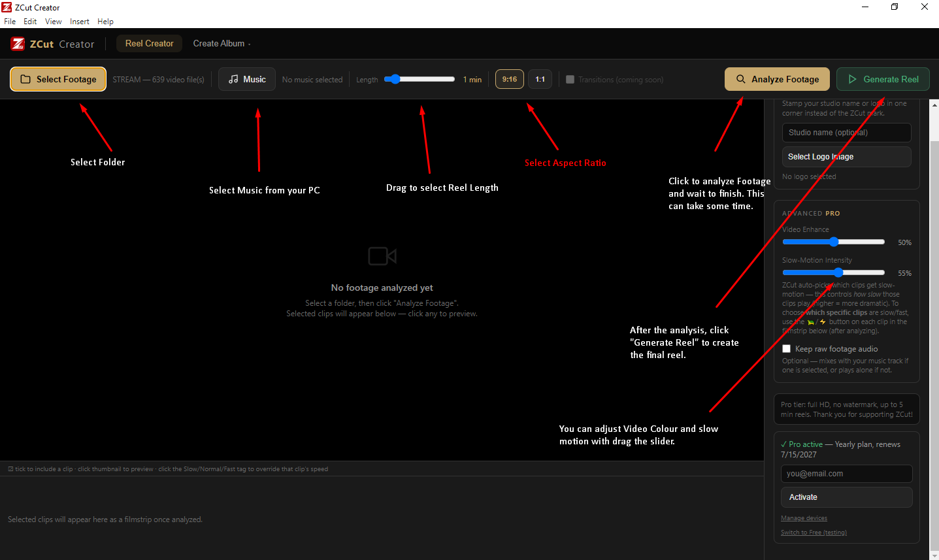Click the 'No music selected' text
The width and height of the screenshot is (939, 560).
(x=312, y=80)
